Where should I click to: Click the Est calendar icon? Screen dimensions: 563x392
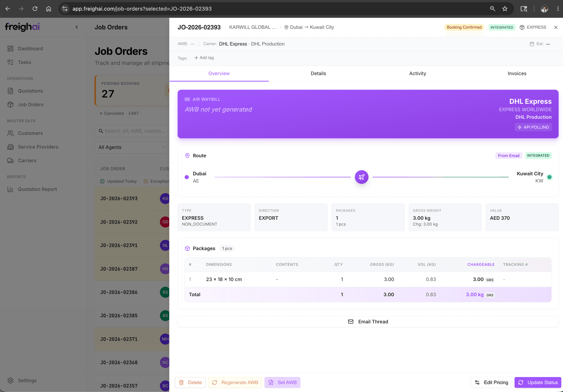tap(532, 44)
